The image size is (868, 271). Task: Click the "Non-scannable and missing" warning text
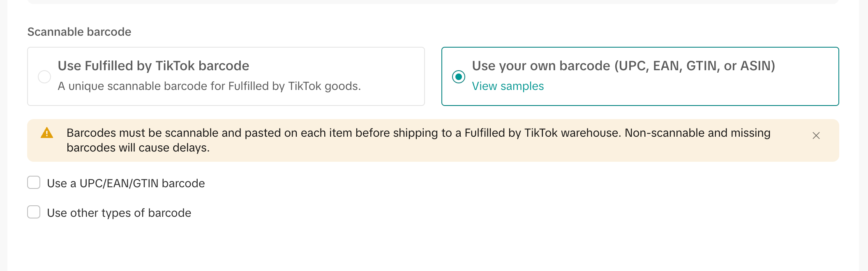(x=697, y=133)
